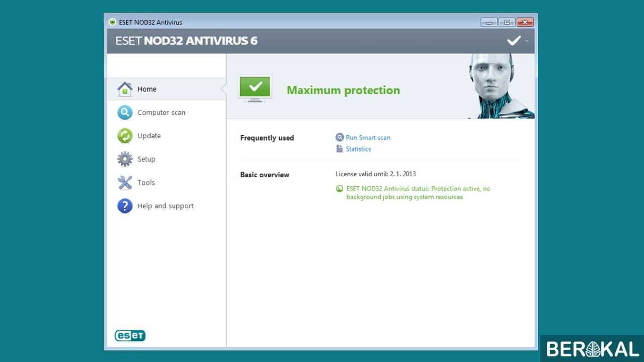Open the Statistics link
The image size is (644, 362).
(x=358, y=149)
